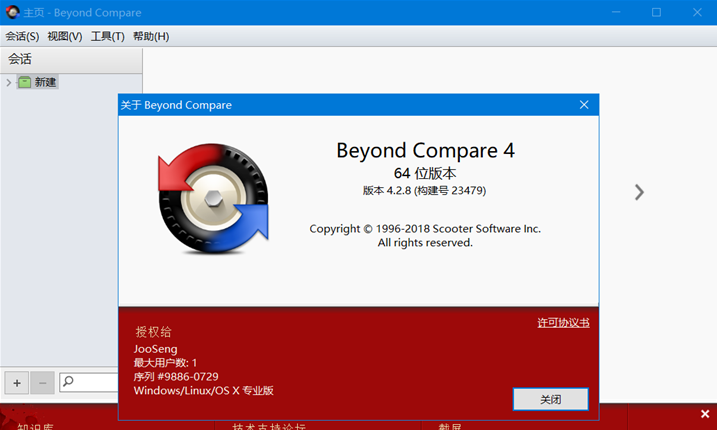Open the 工具(T) menu
This screenshot has height=430, width=717.
(x=107, y=36)
